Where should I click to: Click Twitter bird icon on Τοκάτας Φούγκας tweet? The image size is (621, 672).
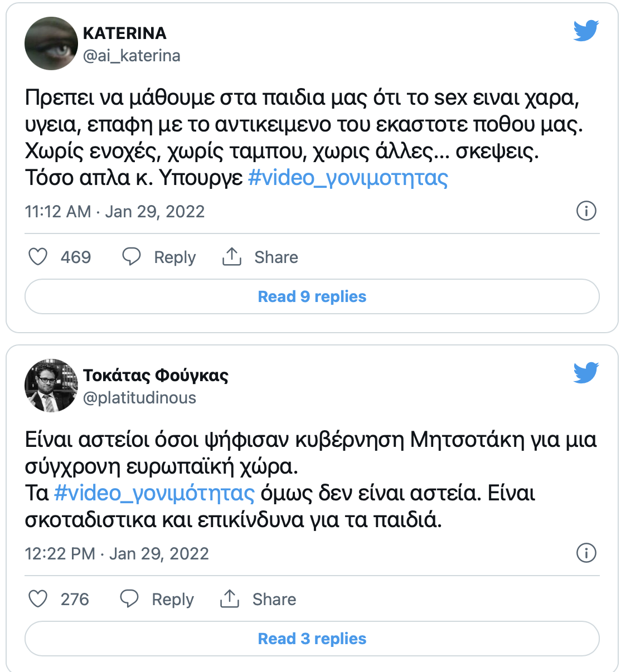[586, 373]
